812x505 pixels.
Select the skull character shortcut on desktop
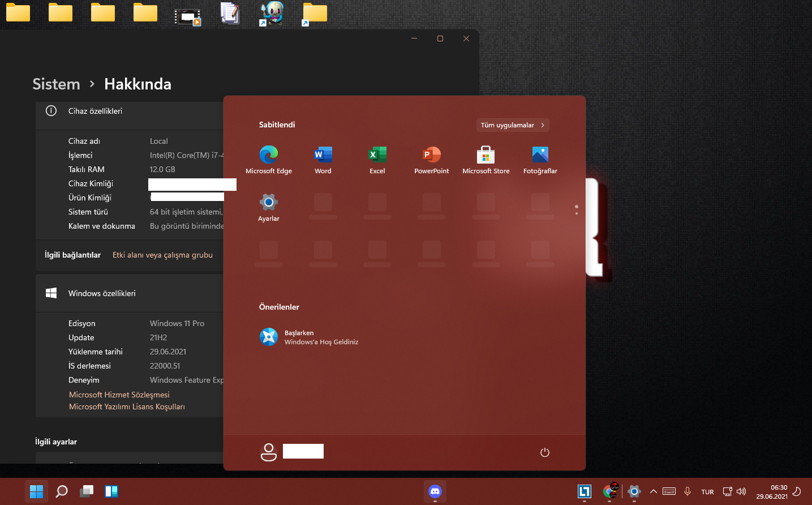click(272, 14)
